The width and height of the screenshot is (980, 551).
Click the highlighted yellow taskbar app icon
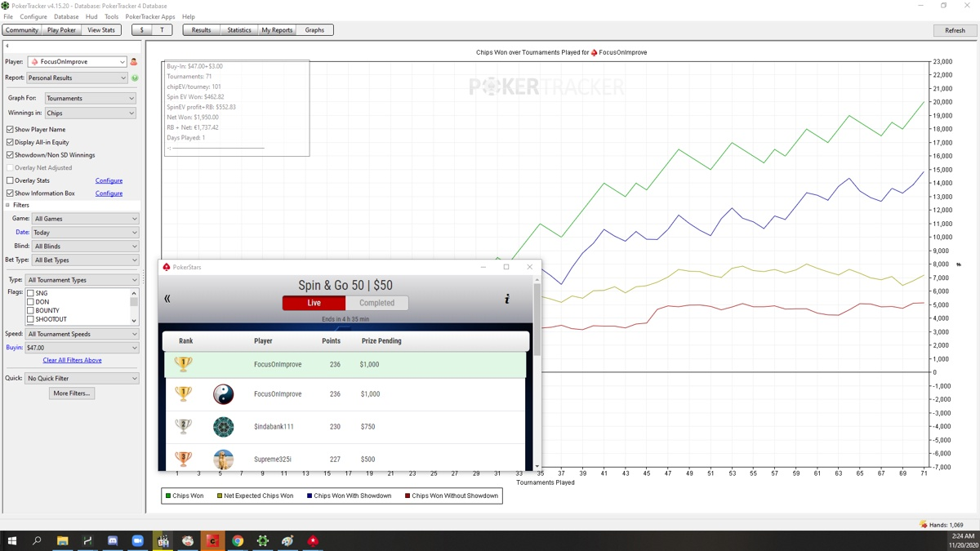click(163, 540)
